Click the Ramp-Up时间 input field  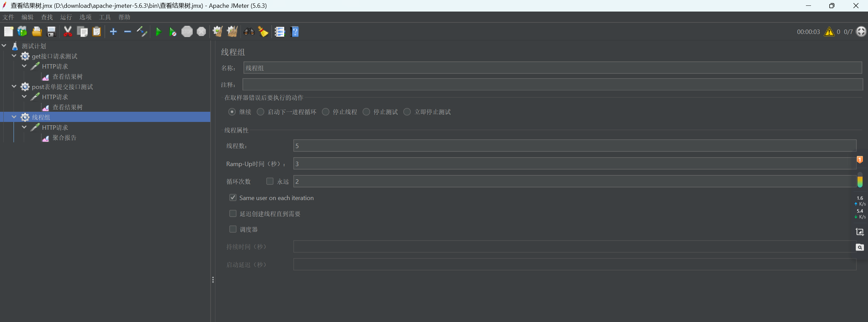(x=575, y=164)
